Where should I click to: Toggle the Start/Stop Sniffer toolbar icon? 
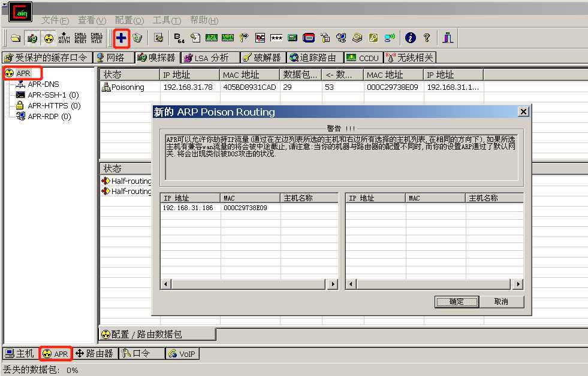click(x=32, y=38)
